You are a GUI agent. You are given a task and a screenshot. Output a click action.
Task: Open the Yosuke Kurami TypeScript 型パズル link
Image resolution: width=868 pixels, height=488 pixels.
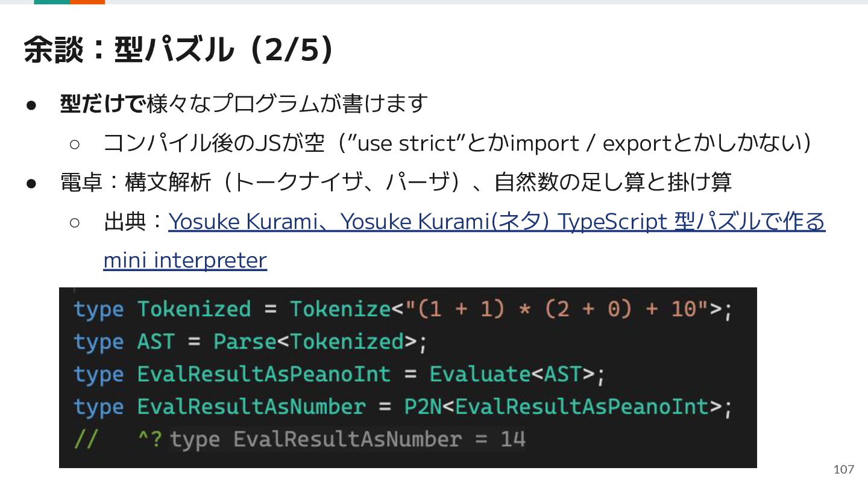(x=496, y=222)
